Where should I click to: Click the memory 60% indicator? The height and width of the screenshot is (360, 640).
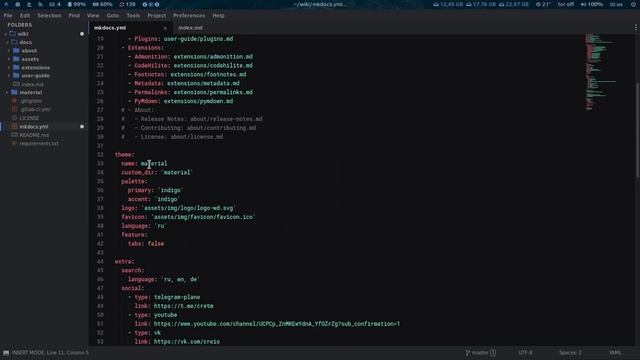pyautogui.click(x=102, y=4)
